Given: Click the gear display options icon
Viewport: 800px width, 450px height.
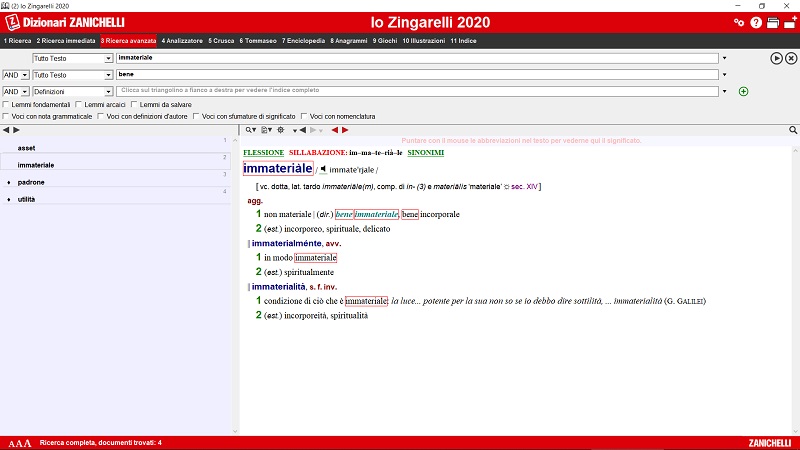Looking at the screenshot, I should [281, 130].
